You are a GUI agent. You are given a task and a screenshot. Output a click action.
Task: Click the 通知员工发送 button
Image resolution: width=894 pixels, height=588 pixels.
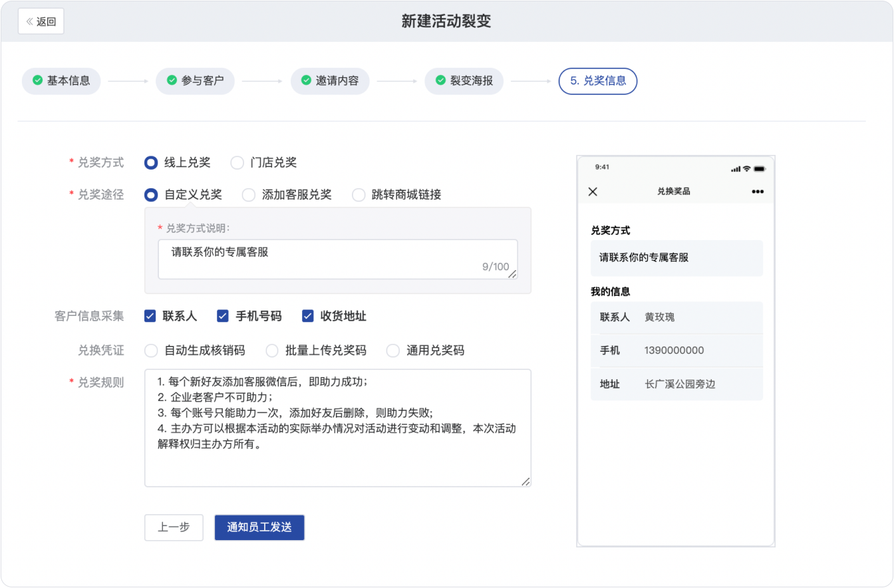[259, 527]
